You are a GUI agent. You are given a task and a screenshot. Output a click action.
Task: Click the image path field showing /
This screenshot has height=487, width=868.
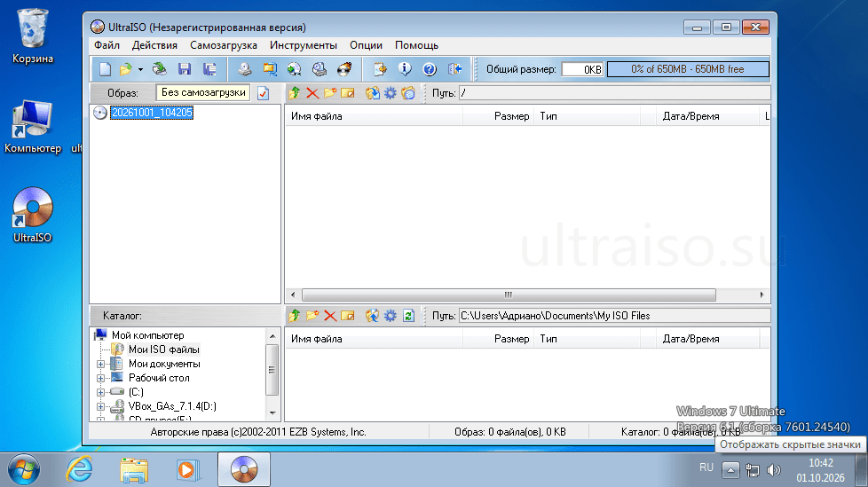(614, 93)
